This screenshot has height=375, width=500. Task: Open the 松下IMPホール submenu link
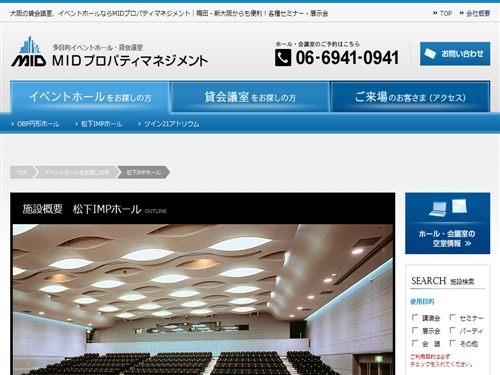point(102,124)
